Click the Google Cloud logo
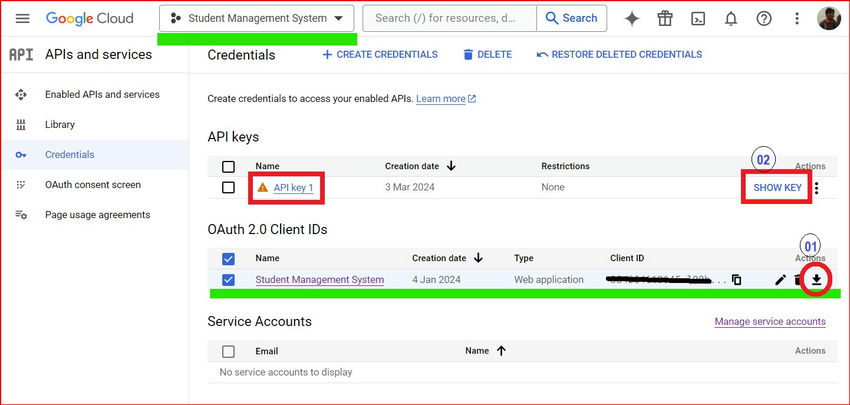The height and width of the screenshot is (405, 850). (x=89, y=18)
